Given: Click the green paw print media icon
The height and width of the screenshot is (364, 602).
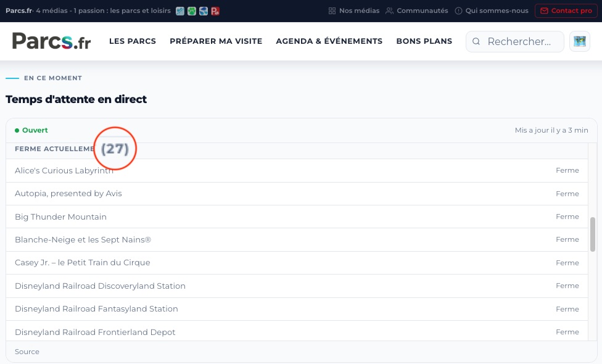Looking at the screenshot, I should coord(192,11).
